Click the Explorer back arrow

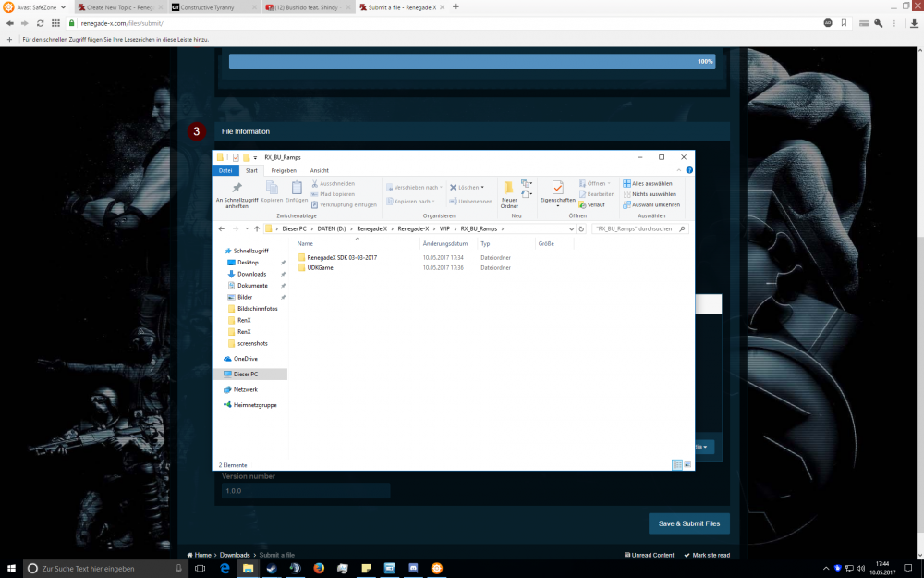pos(222,228)
